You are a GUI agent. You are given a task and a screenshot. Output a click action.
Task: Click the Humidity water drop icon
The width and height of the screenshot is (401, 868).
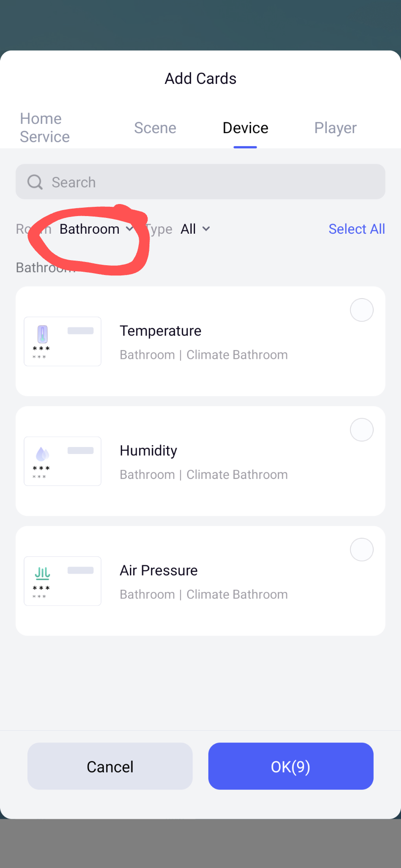[x=42, y=454]
